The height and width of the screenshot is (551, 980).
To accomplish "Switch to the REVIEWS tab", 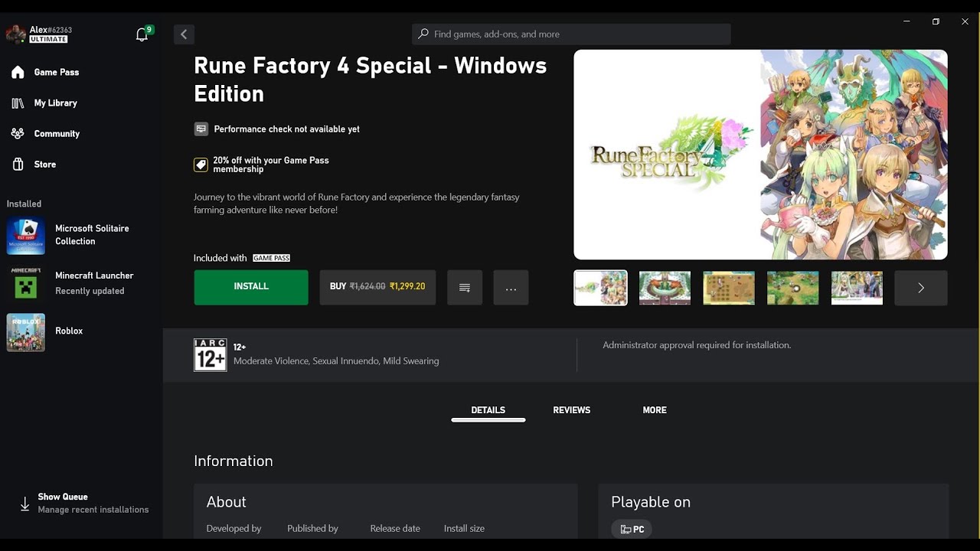I will tap(572, 410).
